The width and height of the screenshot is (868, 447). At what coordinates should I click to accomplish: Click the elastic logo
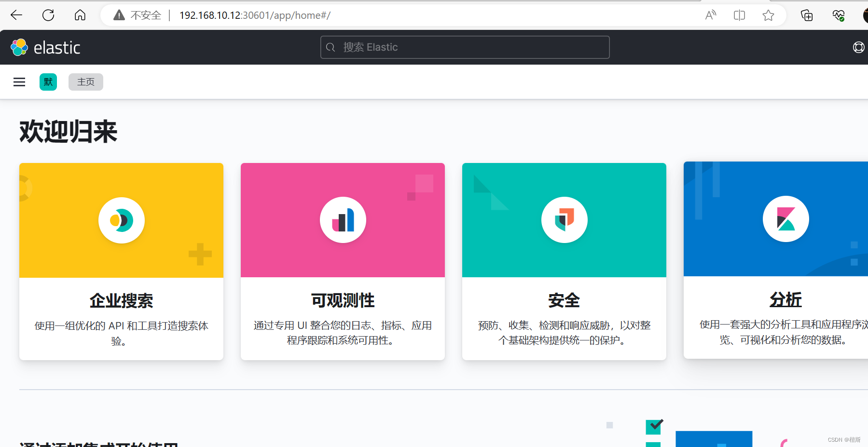click(45, 47)
